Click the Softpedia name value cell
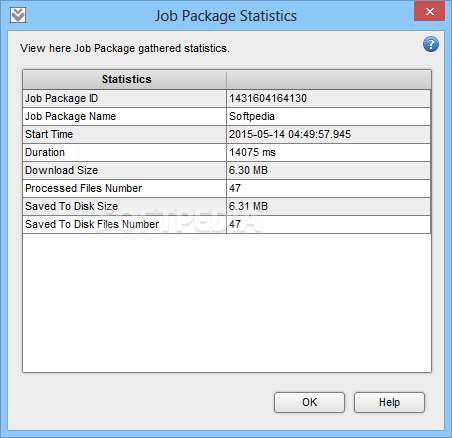The image size is (452, 438). point(329,116)
